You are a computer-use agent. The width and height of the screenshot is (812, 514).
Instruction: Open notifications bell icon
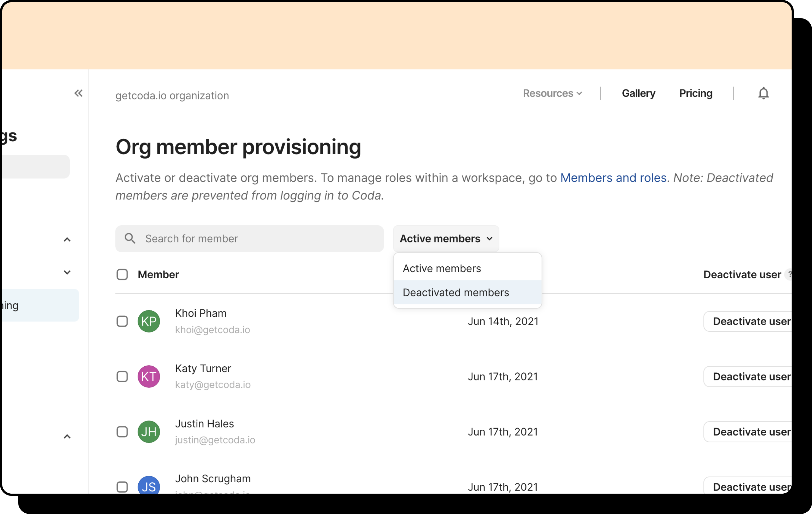[763, 93]
